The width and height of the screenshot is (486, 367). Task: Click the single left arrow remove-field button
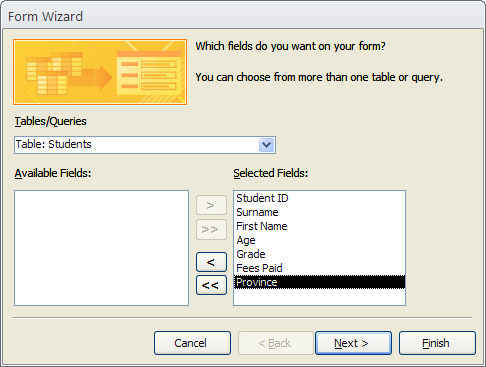pyautogui.click(x=211, y=262)
